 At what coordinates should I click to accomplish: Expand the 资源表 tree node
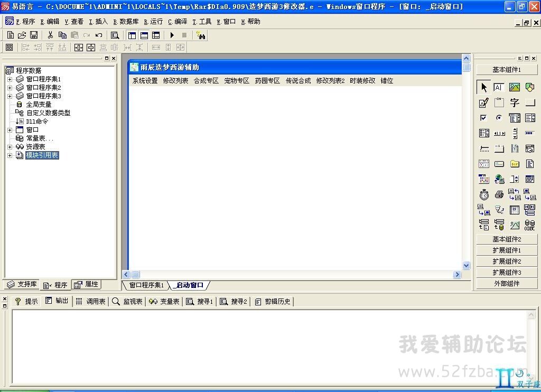click(10, 147)
